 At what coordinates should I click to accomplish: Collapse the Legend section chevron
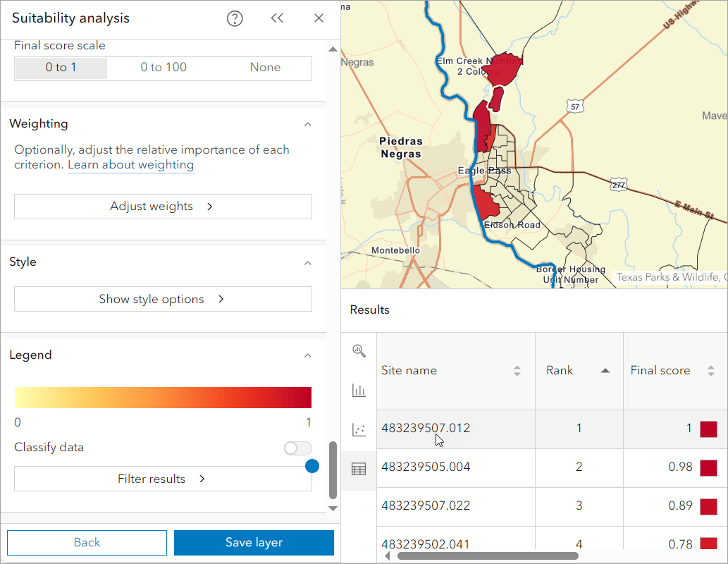click(x=307, y=355)
